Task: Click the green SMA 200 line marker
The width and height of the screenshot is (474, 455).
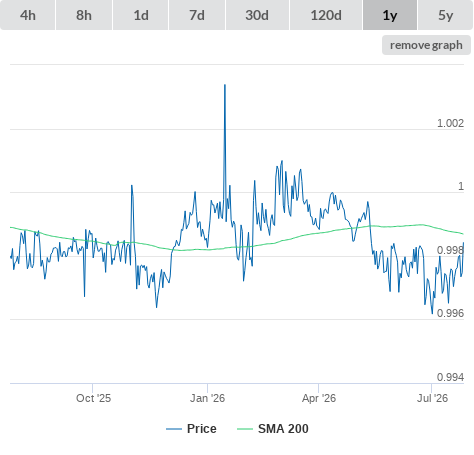Action: (245, 429)
